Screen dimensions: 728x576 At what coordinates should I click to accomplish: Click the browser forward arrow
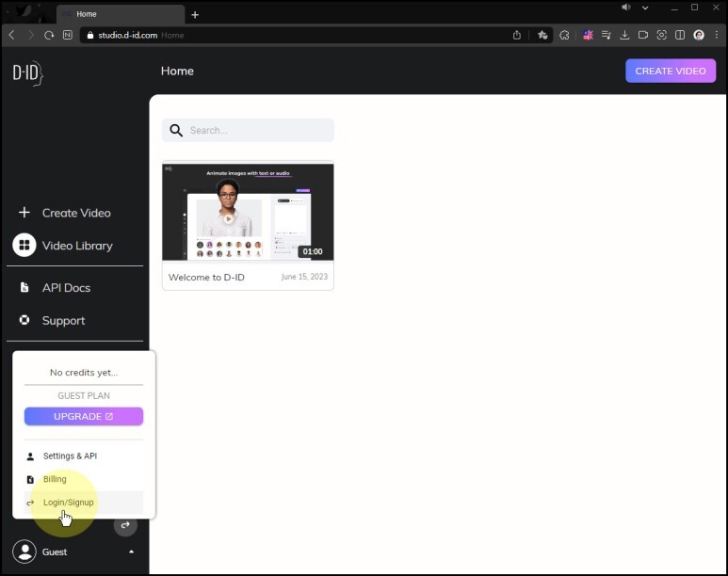(x=31, y=35)
